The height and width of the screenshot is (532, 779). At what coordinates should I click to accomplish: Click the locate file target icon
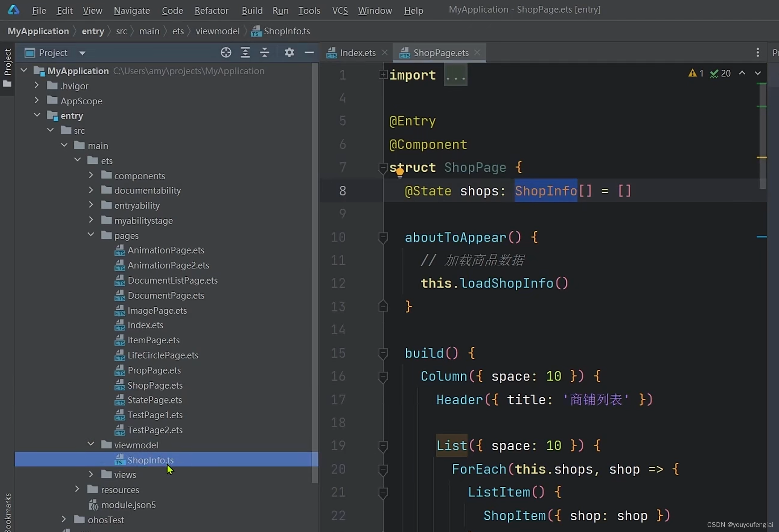point(226,53)
